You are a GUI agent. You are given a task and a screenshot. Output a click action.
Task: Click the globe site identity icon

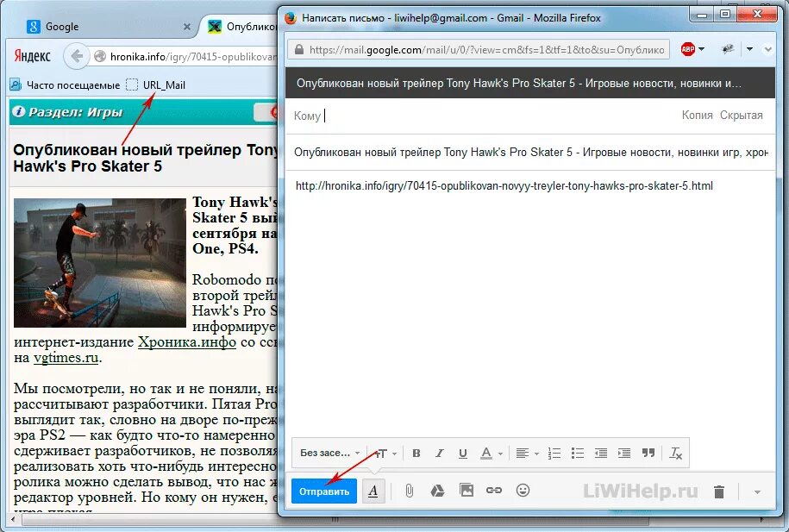100,56
